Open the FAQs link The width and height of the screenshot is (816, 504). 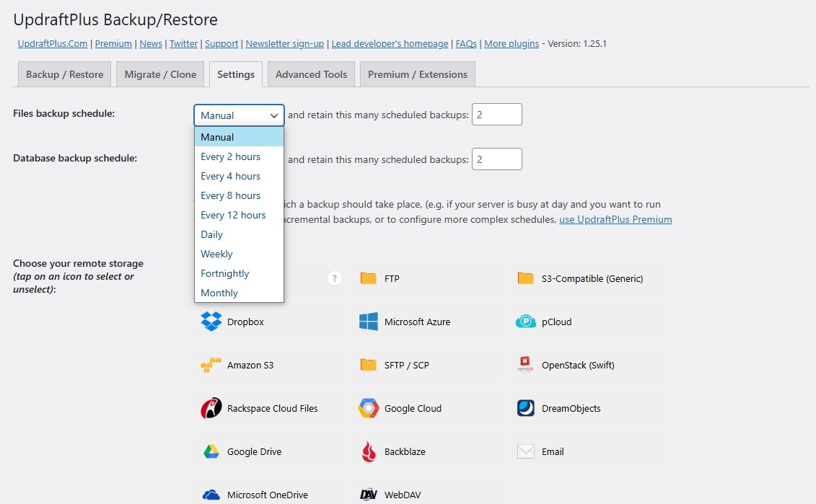point(466,44)
